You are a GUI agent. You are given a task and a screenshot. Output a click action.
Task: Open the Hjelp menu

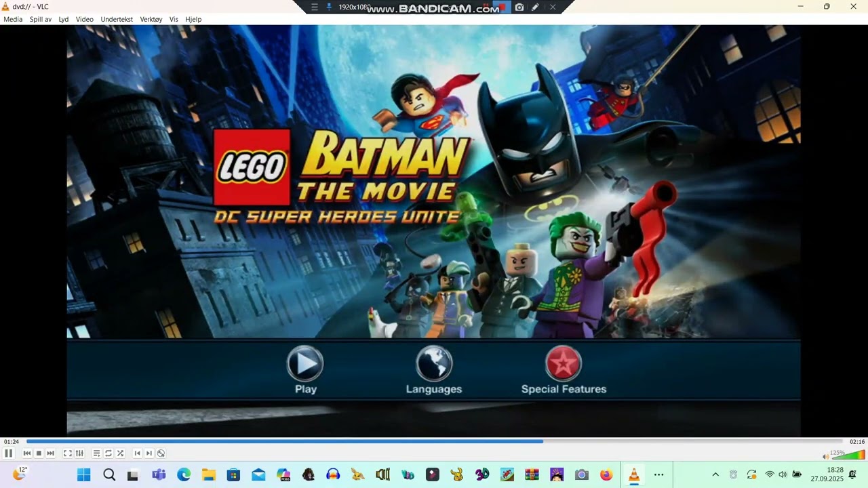pos(193,19)
